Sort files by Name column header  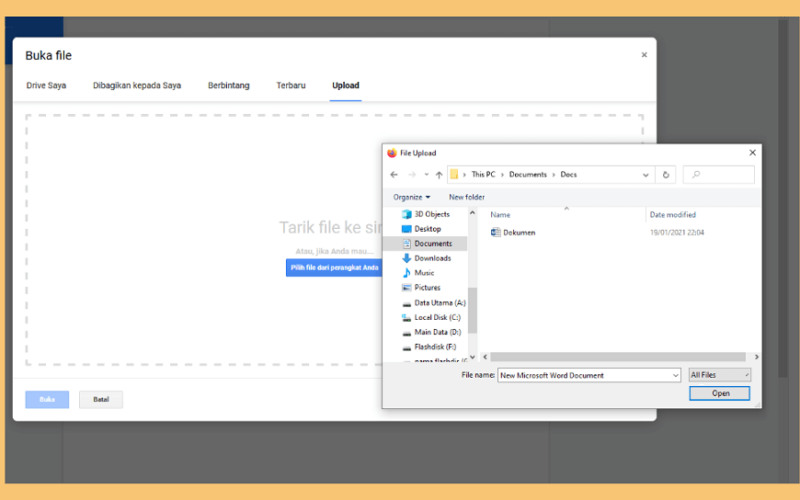coord(501,215)
